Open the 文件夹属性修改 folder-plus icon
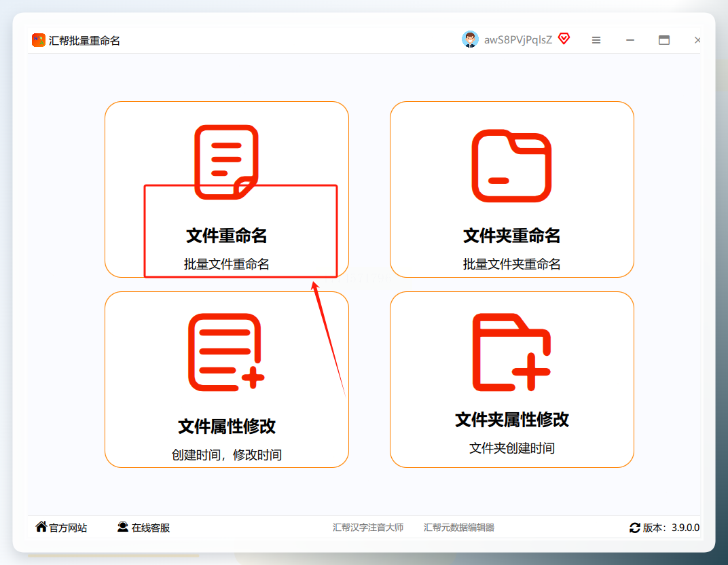 click(511, 352)
